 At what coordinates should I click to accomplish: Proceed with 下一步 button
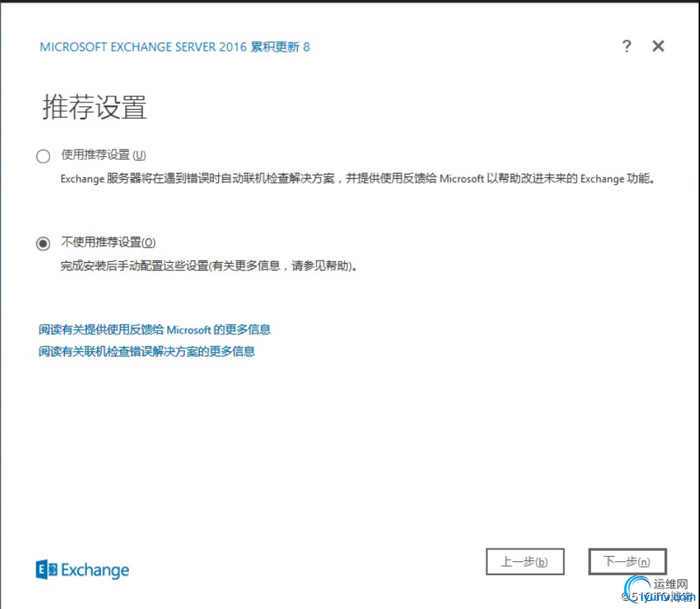click(x=627, y=561)
